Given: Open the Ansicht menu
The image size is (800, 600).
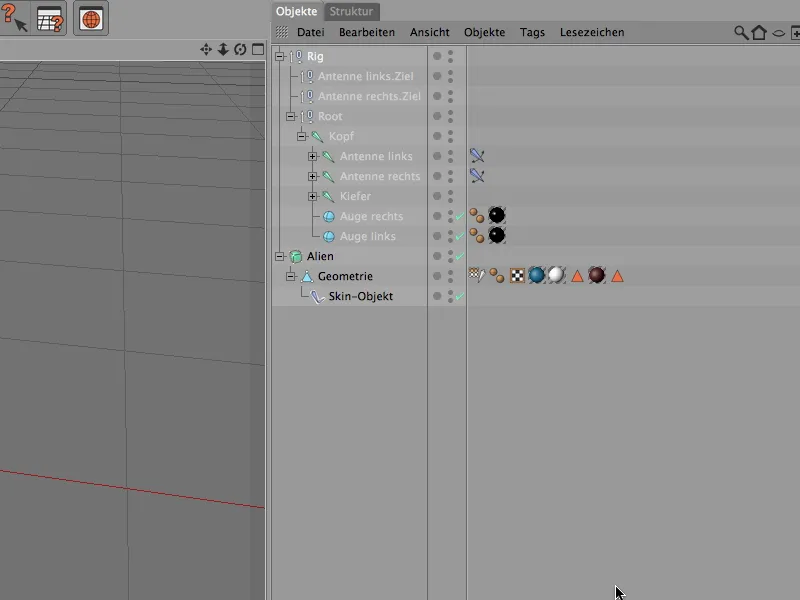Looking at the screenshot, I should [430, 32].
